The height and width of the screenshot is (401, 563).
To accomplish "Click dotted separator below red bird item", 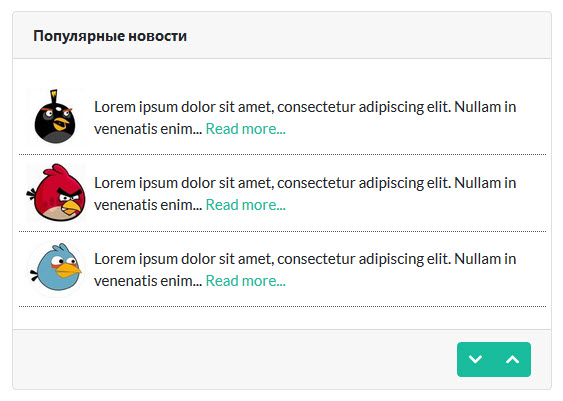I will click(x=282, y=232).
